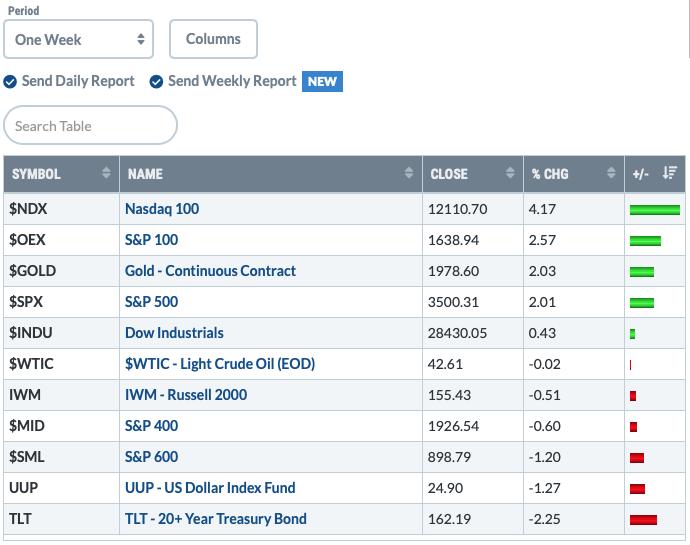Click the IWM symbol cell
690x545 pixels.
point(61,395)
